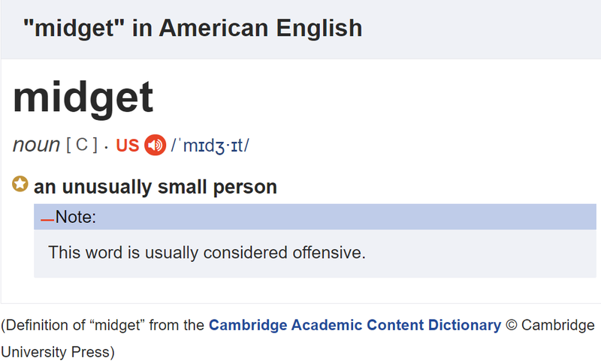Select the "midget" in American English heading

click(193, 29)
